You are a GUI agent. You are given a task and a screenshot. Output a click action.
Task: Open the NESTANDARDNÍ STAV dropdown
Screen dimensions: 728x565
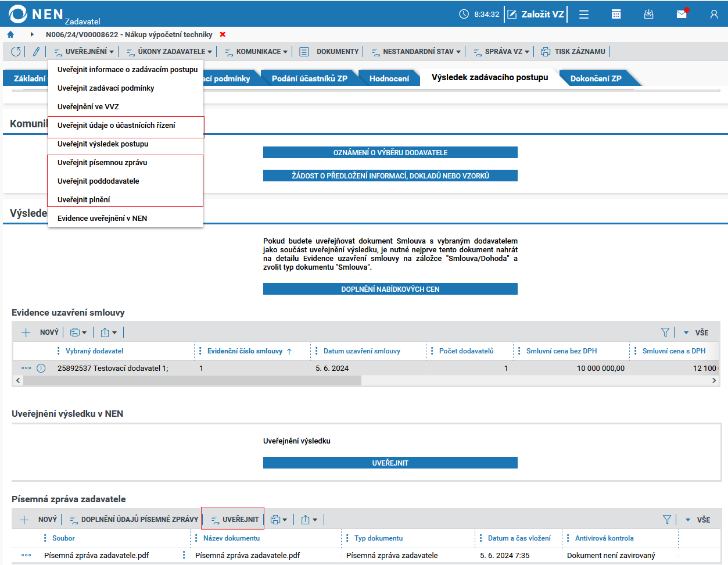pyautogui.click(x=416, y=52)
